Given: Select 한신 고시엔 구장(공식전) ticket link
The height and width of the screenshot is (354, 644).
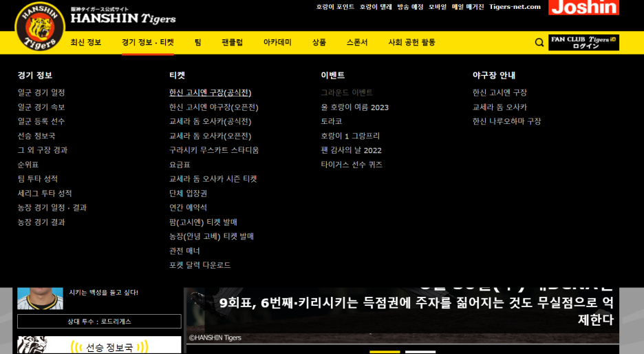Looking at the screenshot, I should (210, 92).
